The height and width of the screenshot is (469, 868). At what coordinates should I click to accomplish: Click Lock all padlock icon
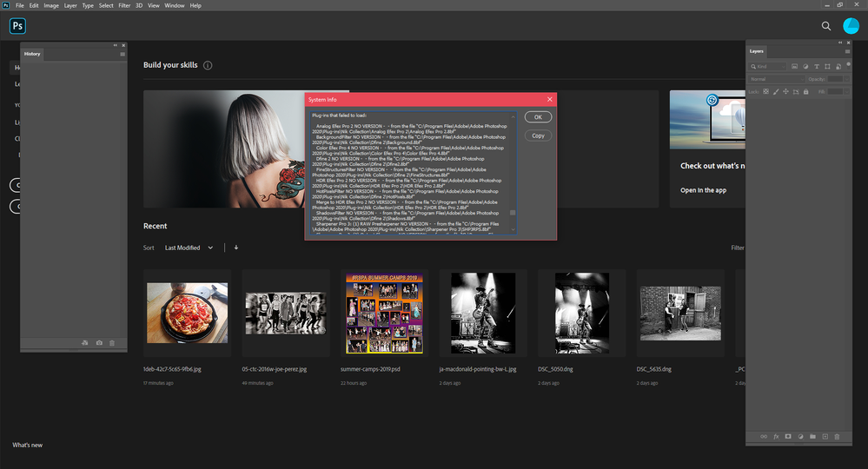[806, 92]
